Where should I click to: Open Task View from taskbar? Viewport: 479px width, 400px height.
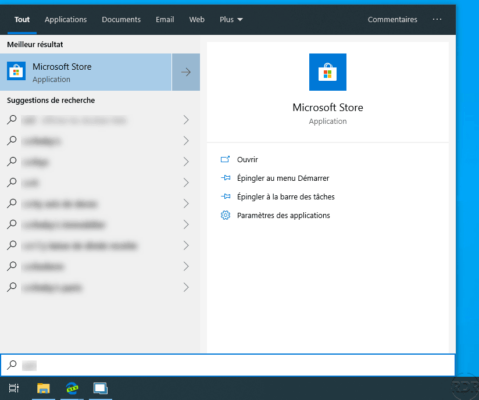(14, 388)
